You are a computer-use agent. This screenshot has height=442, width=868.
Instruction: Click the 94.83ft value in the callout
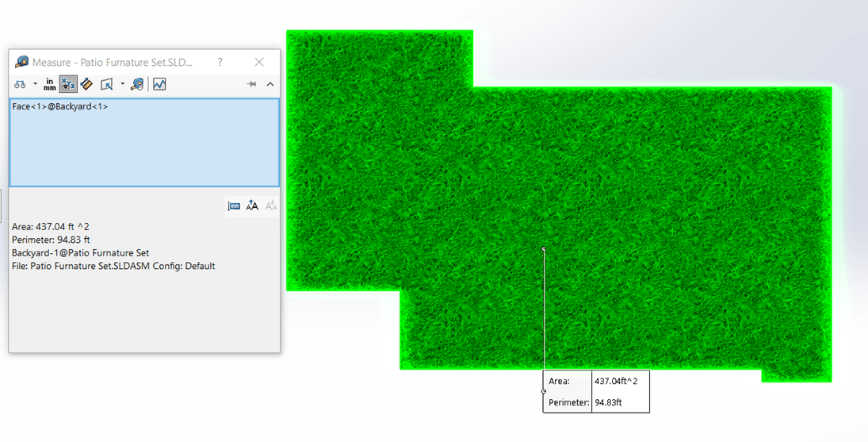(x=608, y=402)
